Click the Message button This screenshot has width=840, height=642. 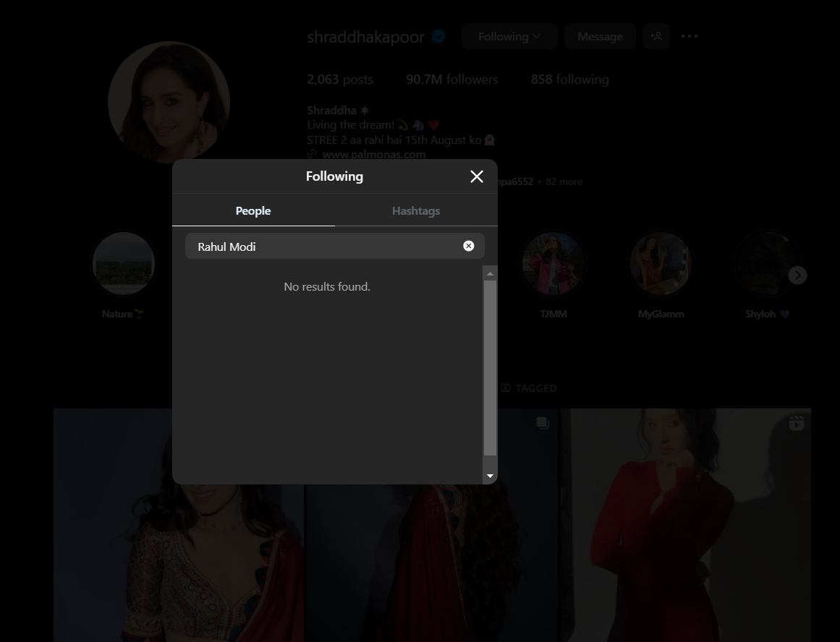tap(600, 36)
